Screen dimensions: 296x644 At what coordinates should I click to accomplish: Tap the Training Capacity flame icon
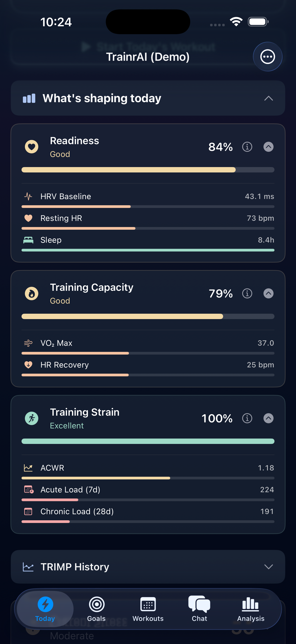pos(31,293)
